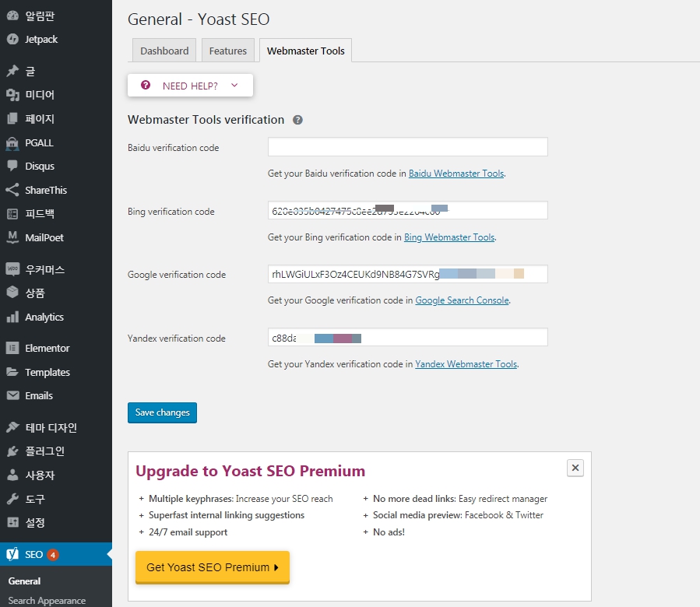
Task: Expand the NEED HELP? dropdown
Action: click(191, 86)
